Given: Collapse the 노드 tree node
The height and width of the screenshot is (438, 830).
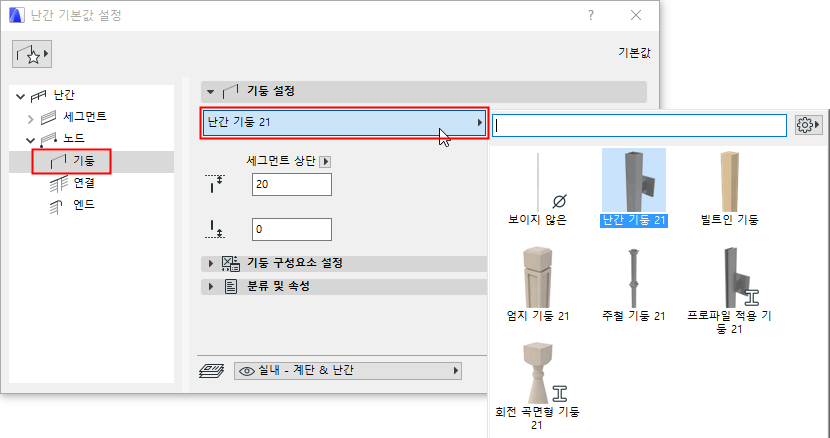Looking at the screenshot, I should click(x=30, y=140).
